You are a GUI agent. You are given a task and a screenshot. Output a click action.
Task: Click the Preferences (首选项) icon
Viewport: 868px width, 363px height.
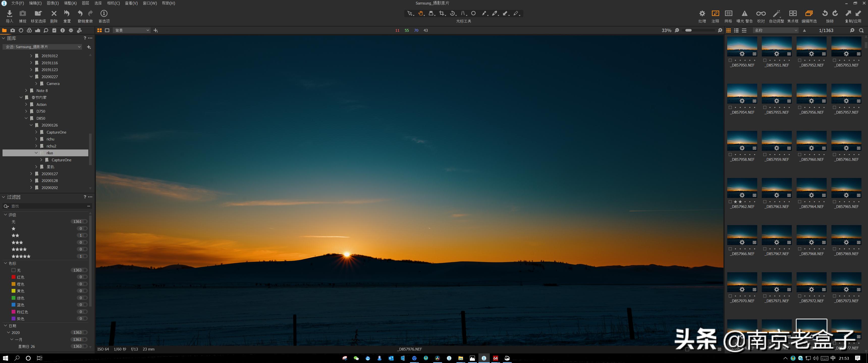(104, 14)
